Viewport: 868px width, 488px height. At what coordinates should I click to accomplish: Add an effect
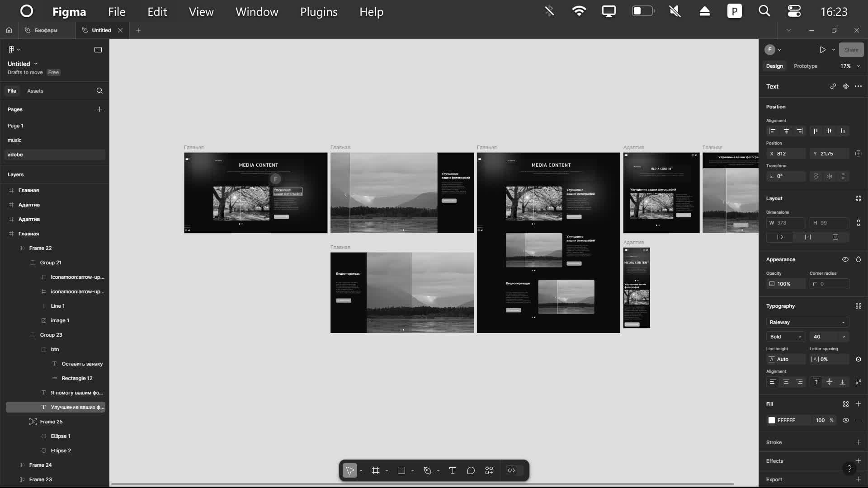pyautogui.click(x=859, y=461)
